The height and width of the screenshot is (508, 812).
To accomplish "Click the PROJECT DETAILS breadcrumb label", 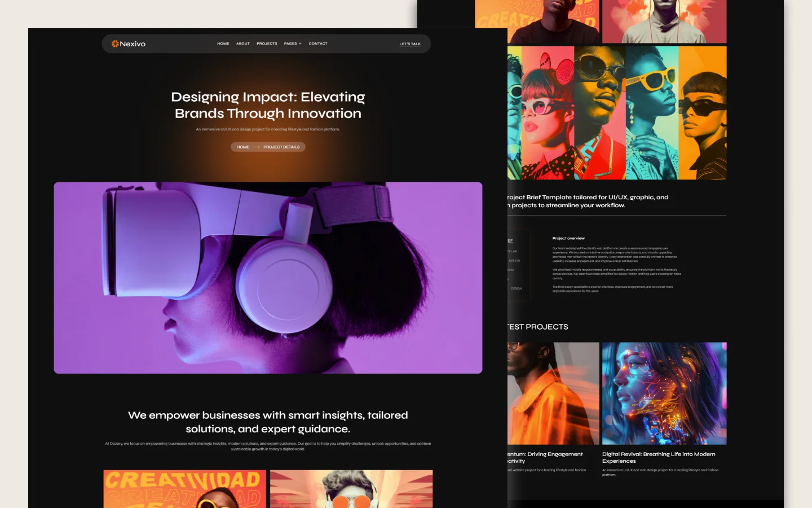I will point(281,147).
